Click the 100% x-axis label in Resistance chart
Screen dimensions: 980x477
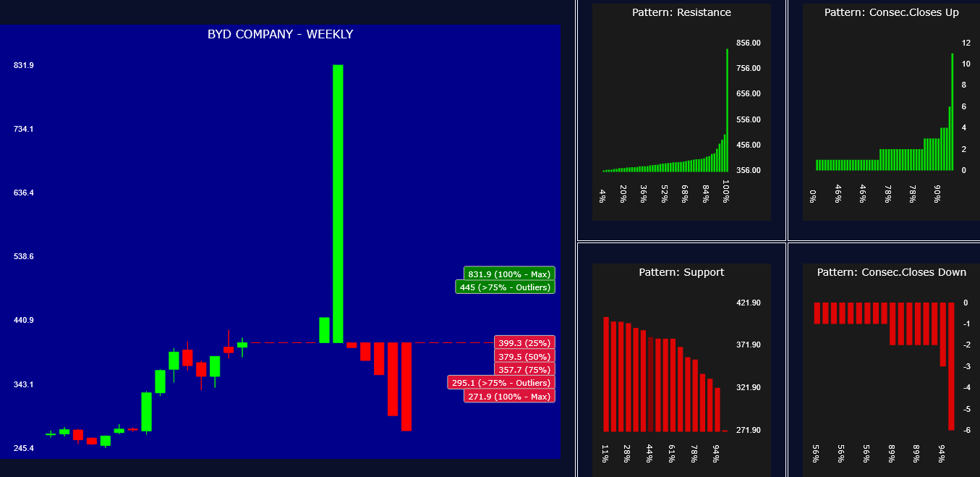click(726, 193)
